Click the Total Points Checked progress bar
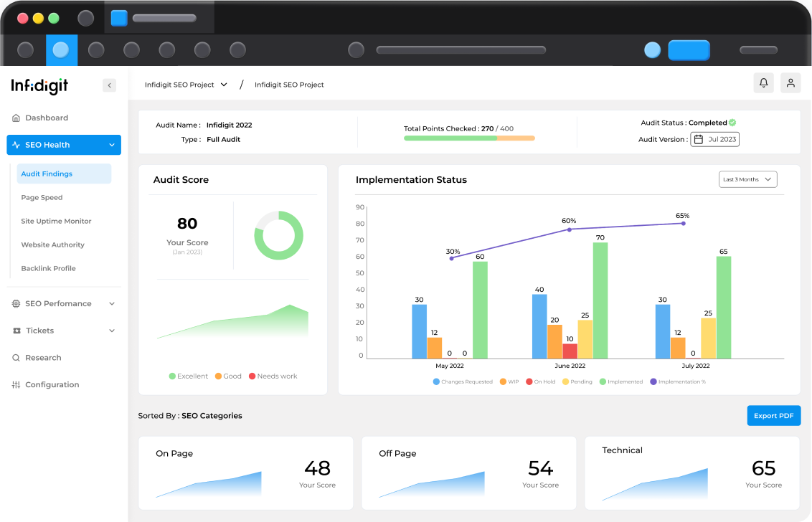The height and width of the screenshot is (522, 812). [469, 138]
